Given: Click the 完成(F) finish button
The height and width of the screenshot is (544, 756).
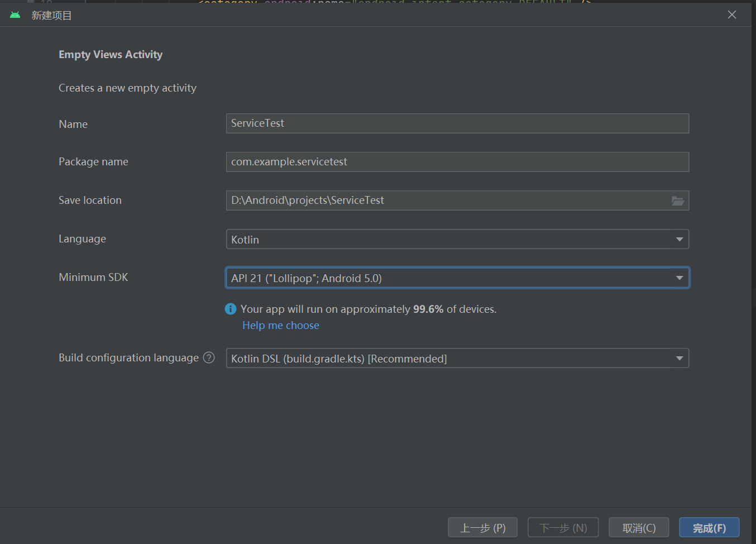Looking at the screenshot, I should coord(709,528).
